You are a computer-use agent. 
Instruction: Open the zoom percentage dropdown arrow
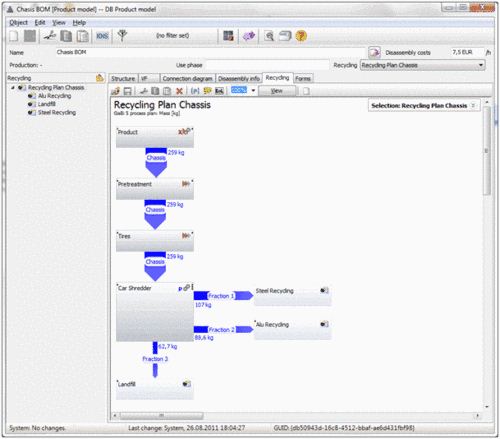(x=253, y=90)
